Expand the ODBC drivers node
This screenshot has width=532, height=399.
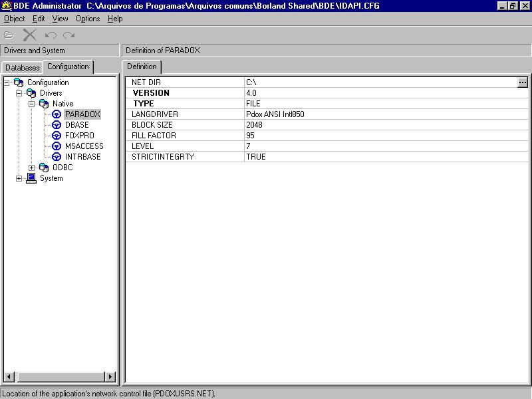point(31,168)
